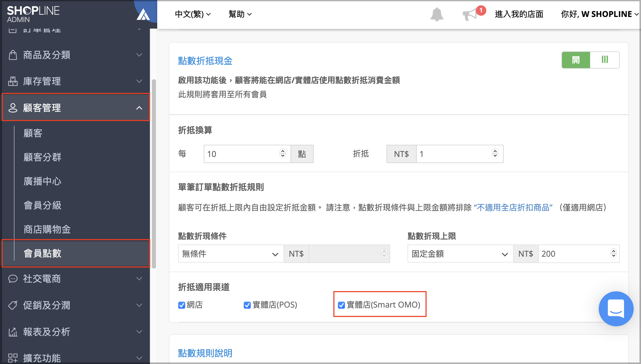Click 點數折抵現金 section heading
This screenshot has height=364, width=641.
point(205,61)
